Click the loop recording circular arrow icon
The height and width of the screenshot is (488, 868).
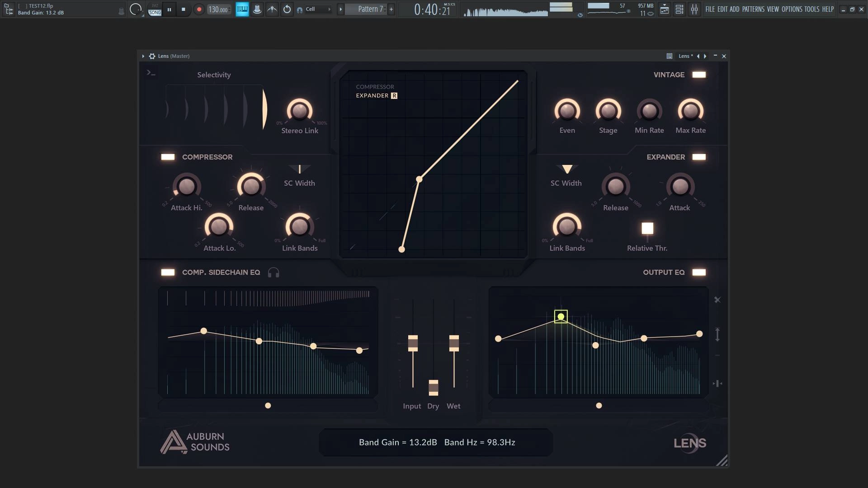click(287, 9)
